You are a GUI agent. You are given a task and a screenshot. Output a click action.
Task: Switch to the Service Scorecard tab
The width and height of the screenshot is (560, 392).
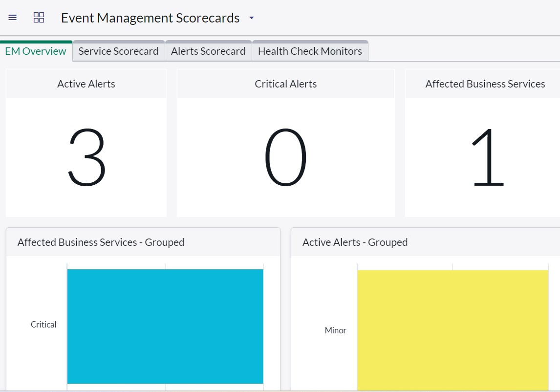[x=118, y=50]
